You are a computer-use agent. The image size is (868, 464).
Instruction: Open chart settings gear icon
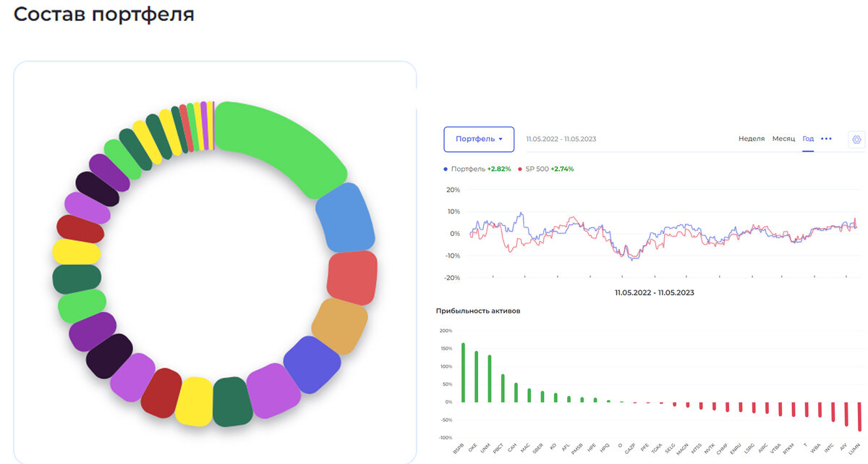point(856,139)
